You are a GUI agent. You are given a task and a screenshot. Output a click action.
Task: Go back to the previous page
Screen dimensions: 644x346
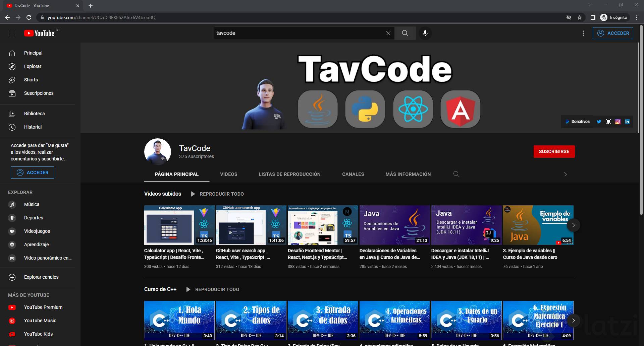coord(7,17)
